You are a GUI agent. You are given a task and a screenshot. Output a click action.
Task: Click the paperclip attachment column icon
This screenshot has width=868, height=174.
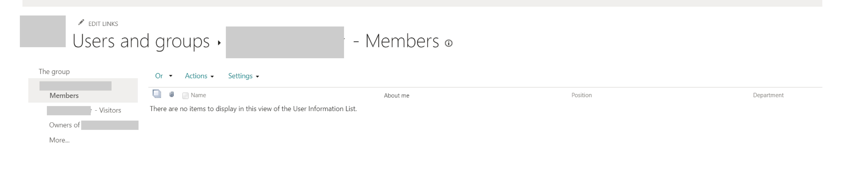(172, 94)
